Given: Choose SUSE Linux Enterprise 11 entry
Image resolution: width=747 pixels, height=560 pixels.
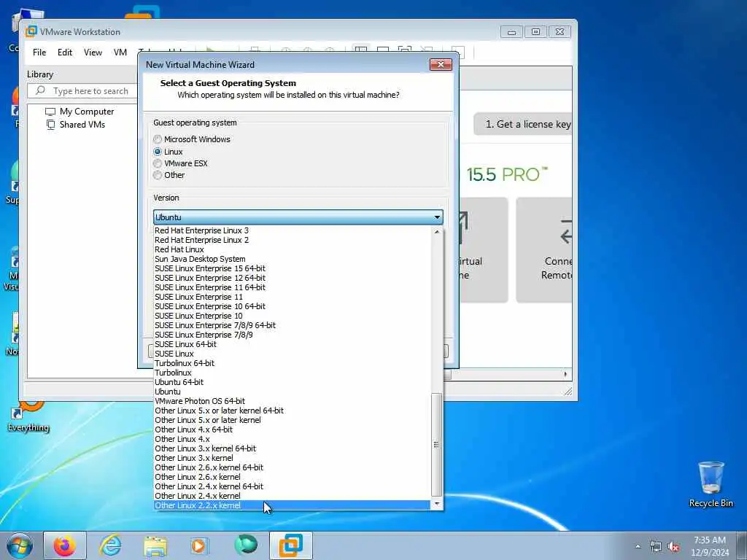Looking at the screenshot, I should (292, 297).
